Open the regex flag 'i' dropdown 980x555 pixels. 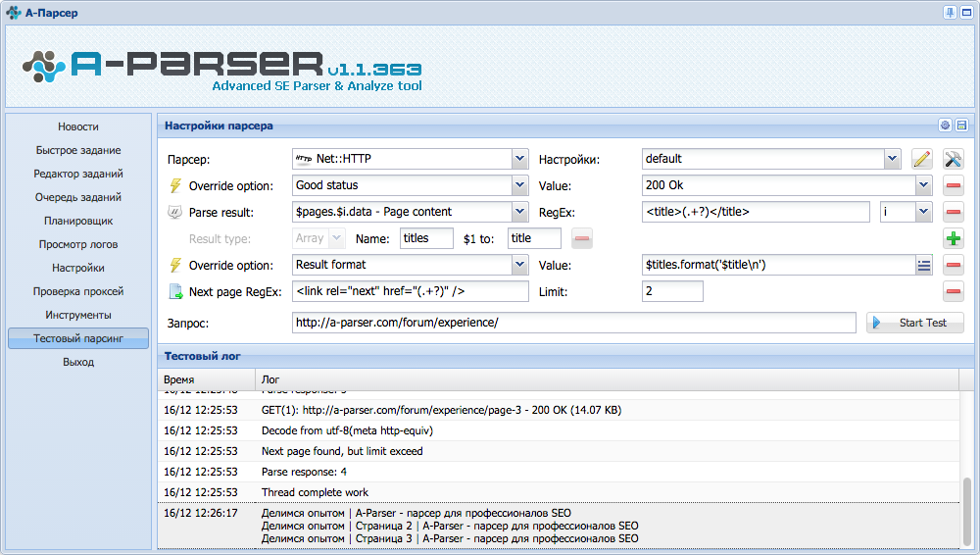pos(924,212)
